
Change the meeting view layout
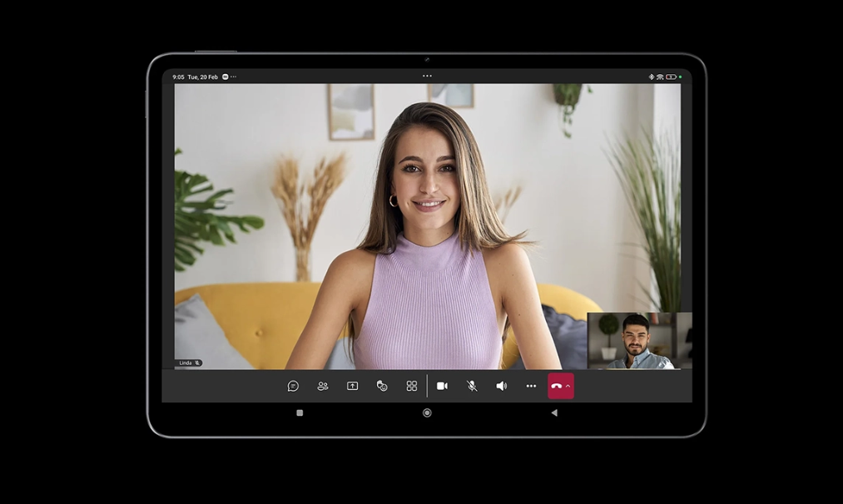coord(412,386)
